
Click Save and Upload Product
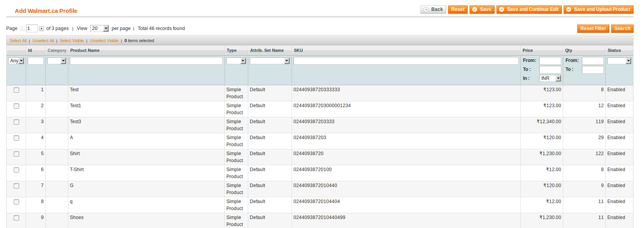[598, 9]
